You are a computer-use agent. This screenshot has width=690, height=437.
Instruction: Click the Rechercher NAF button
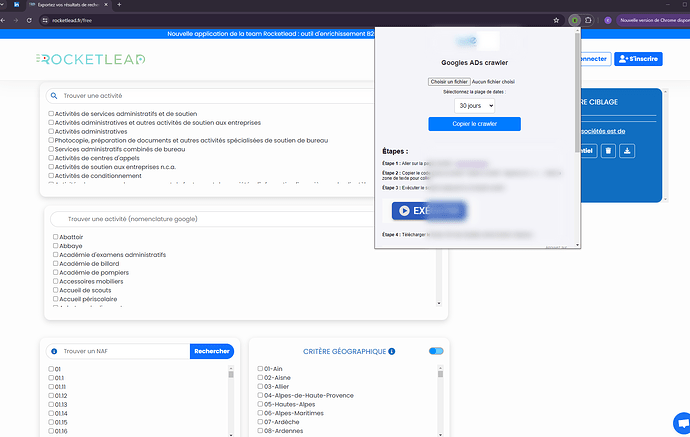pos(212,351)
